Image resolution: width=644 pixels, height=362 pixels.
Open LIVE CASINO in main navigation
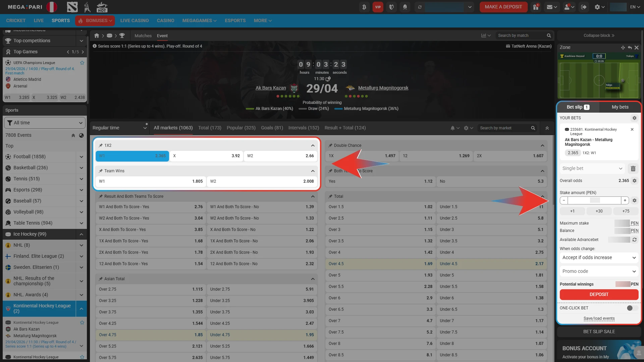135,21
